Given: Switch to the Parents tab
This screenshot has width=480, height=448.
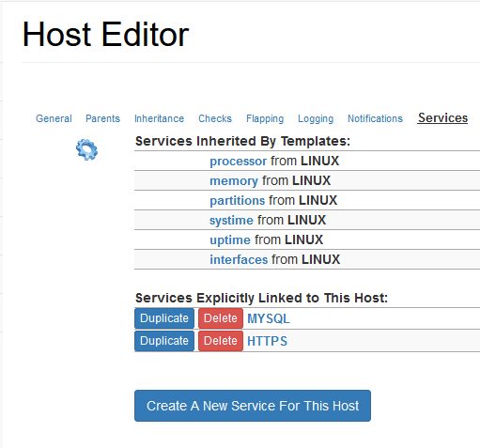Looking at the screenshot, I should tap(102, 118).
